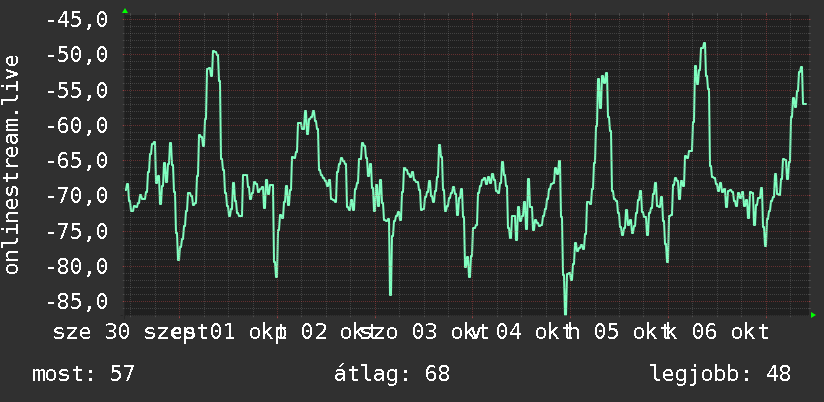Screen dimensions: 824x402
Task: Click the -45,0 y-axis label
Action: (x=77, y=20)
